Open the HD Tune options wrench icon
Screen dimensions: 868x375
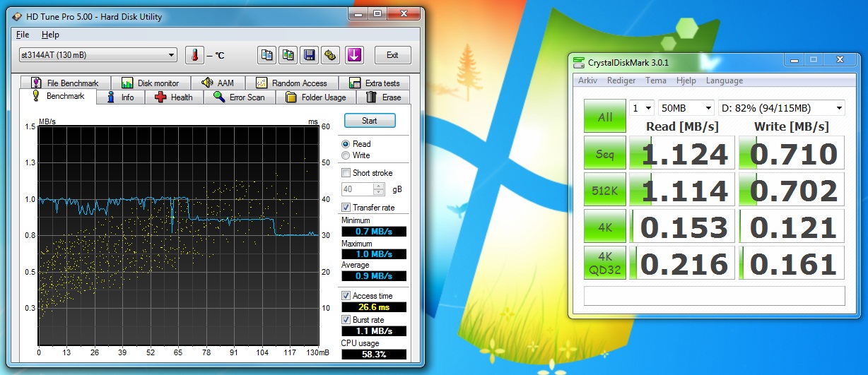(330, 55)
